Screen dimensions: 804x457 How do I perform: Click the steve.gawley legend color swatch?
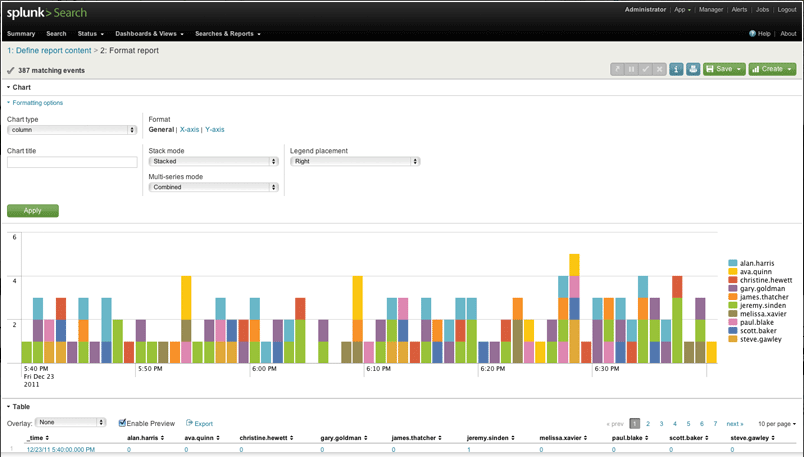[x=733, y=339]
